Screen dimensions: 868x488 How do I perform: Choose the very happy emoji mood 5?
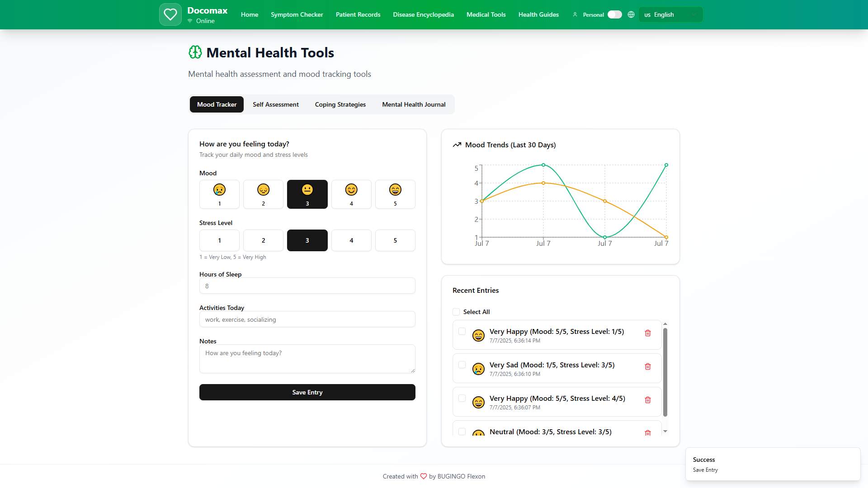395,194
